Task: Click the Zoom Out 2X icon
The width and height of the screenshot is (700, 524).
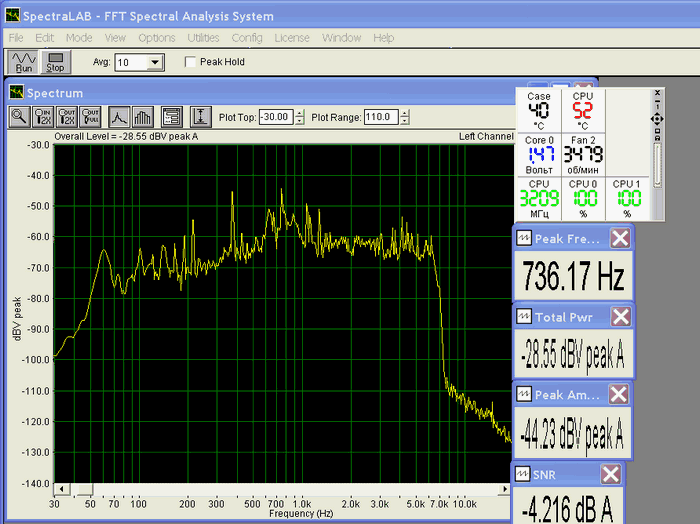Action: click(x=68, y=116)
